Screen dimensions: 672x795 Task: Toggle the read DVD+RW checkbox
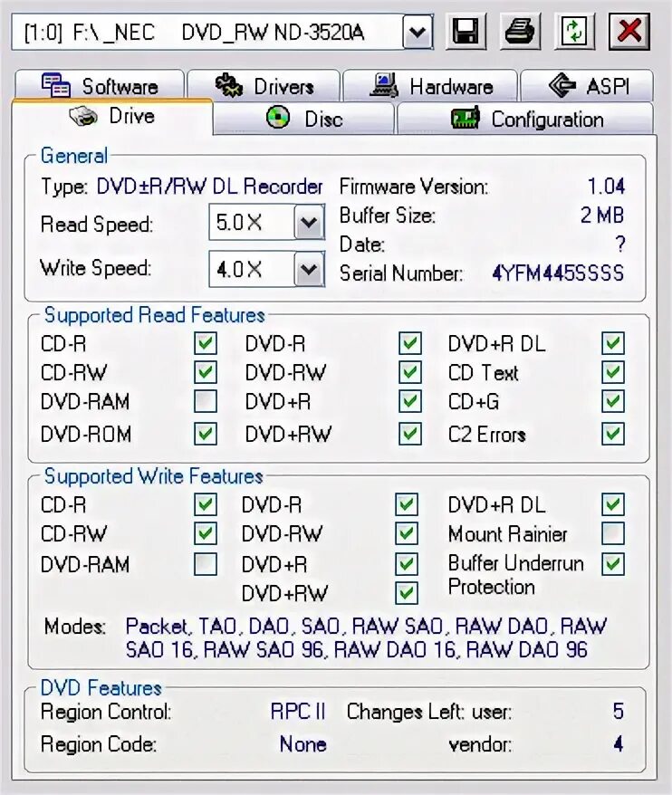point(409,434)
